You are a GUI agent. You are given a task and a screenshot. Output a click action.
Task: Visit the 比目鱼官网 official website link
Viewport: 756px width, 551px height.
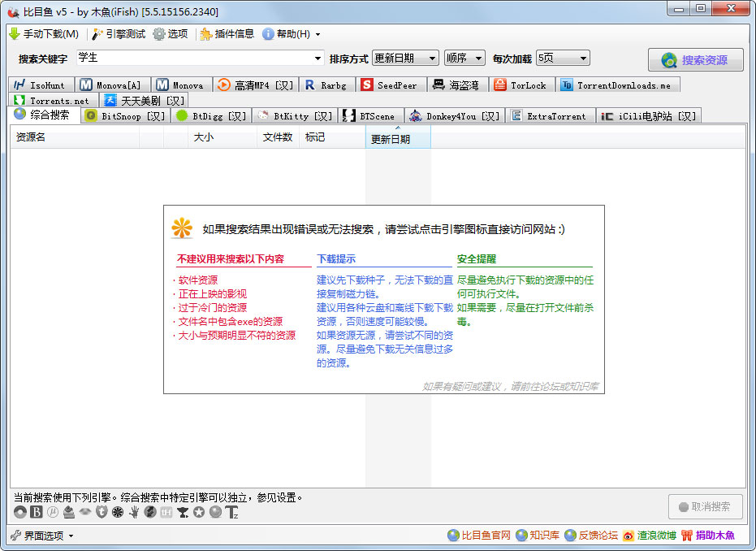click(479, 536)
